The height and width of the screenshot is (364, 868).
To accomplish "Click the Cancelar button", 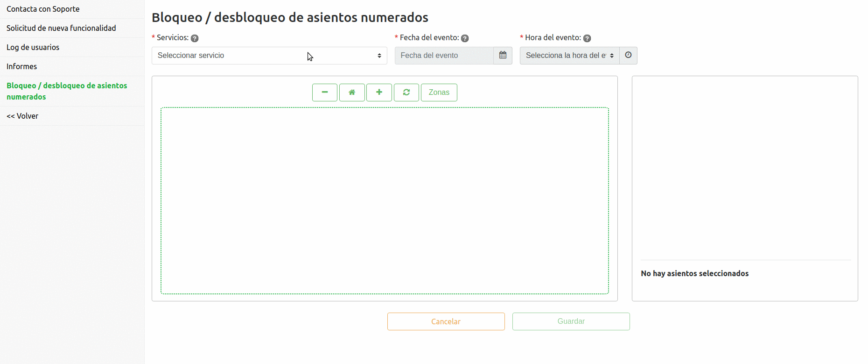I will point(446,321).
